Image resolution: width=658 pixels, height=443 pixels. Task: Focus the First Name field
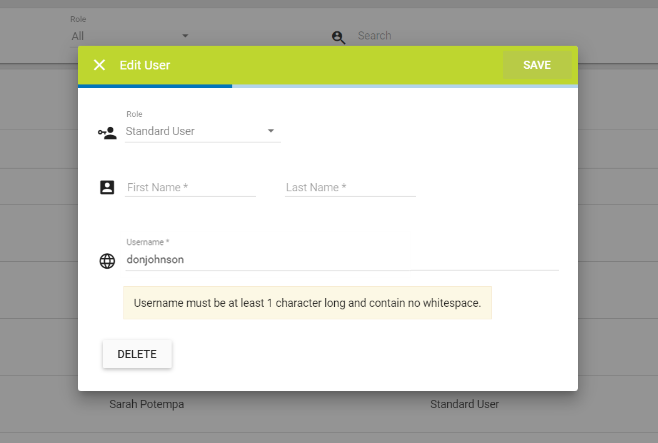click(x=190, y=187)
